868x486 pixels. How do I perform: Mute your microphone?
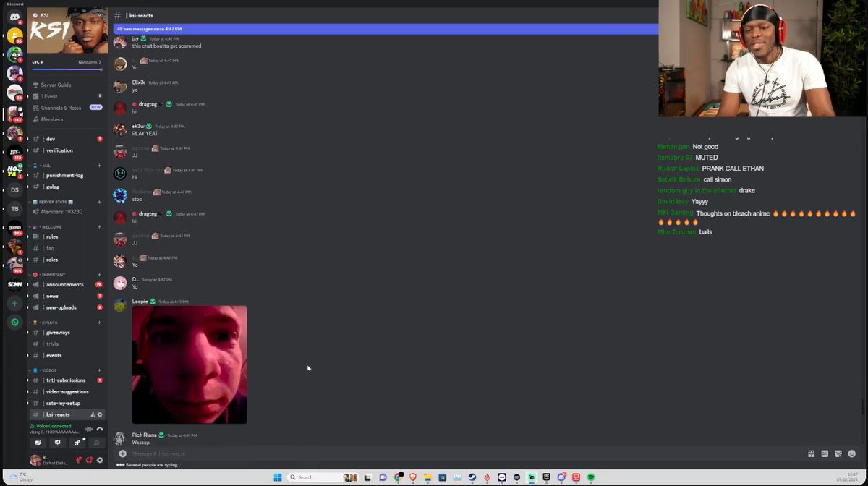78,460
